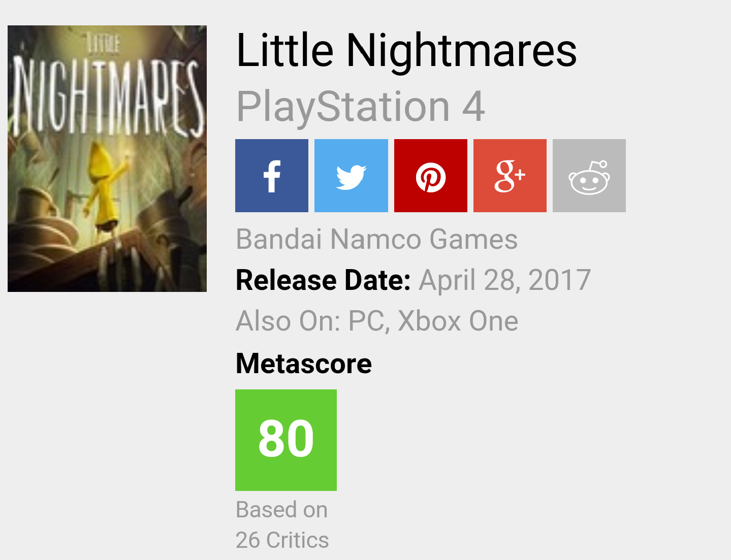Open the green 80 score box
Screen dimensions: 731x560
[286, 440]
